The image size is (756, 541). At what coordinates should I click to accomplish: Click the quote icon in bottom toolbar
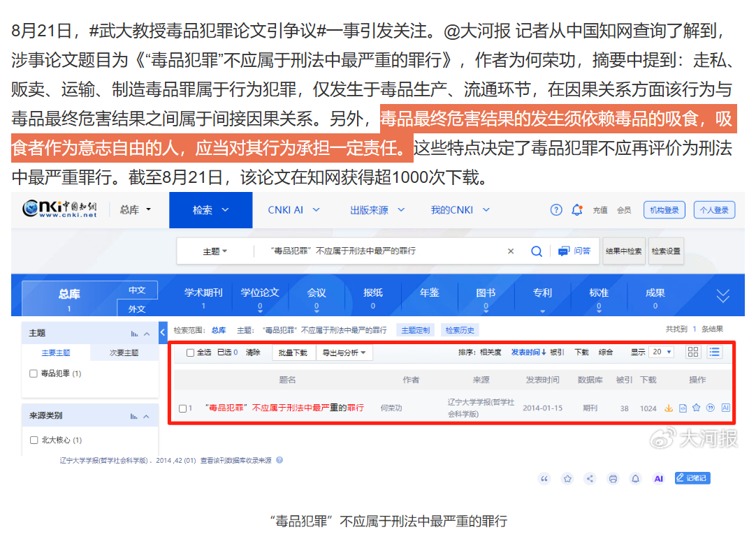(544, 478)
